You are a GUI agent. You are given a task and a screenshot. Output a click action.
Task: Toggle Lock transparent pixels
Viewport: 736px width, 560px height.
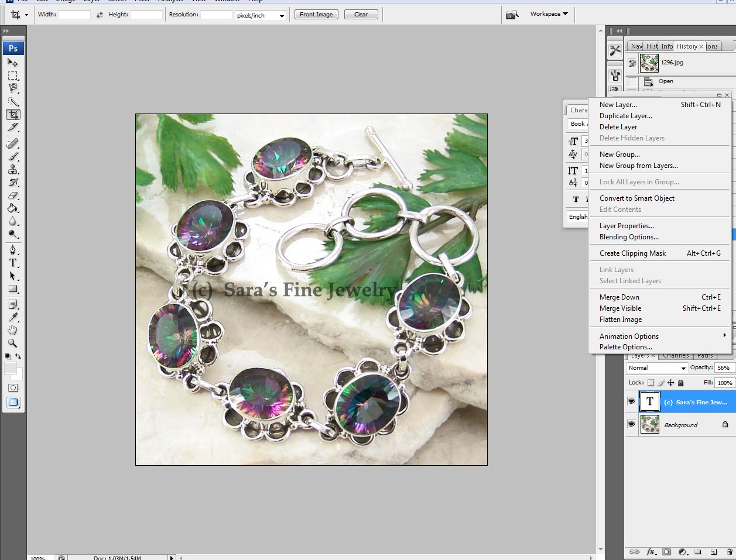point(651,383)
